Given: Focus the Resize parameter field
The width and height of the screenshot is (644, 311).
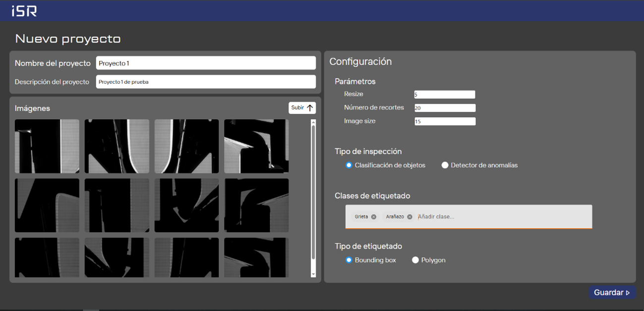Looking at the screenshot, I should coord(445,95).
